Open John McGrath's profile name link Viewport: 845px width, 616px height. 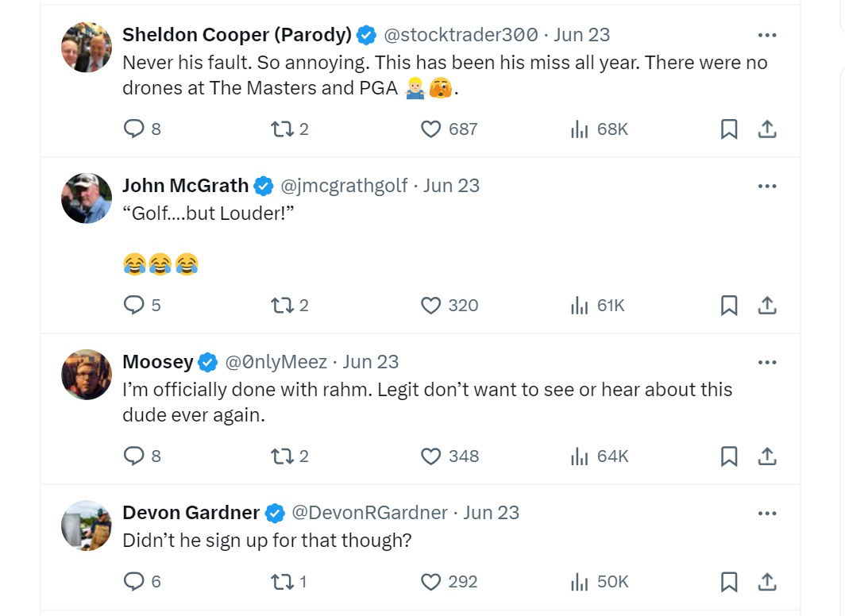coord(185,186)
